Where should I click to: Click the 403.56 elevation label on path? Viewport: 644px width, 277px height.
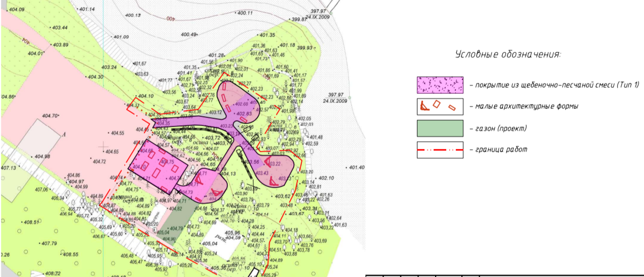252,161
